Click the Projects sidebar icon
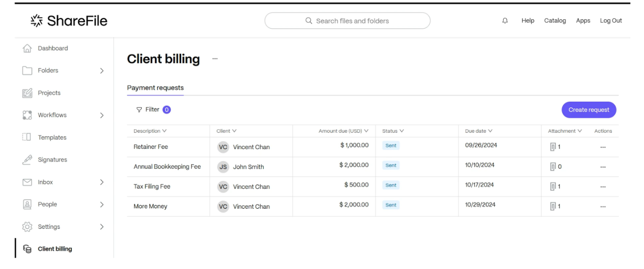Viewport: 644px width, 269px height. (27, 93)
